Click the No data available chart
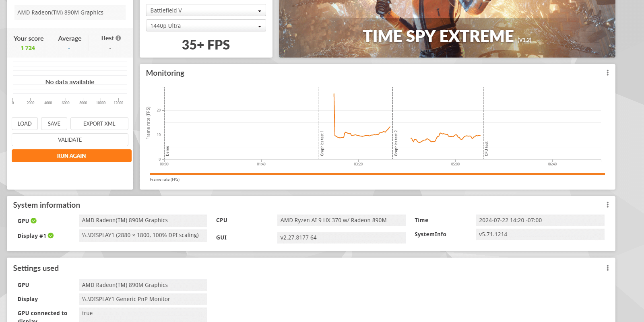644x322 pixels. coord(70,82)
